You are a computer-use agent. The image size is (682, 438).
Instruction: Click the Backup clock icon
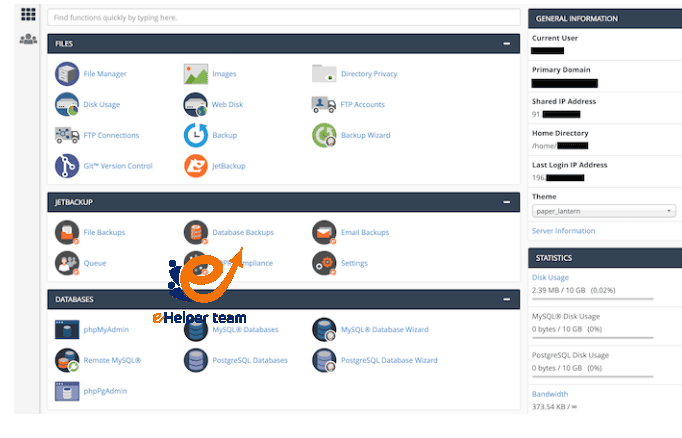(196, 135)
